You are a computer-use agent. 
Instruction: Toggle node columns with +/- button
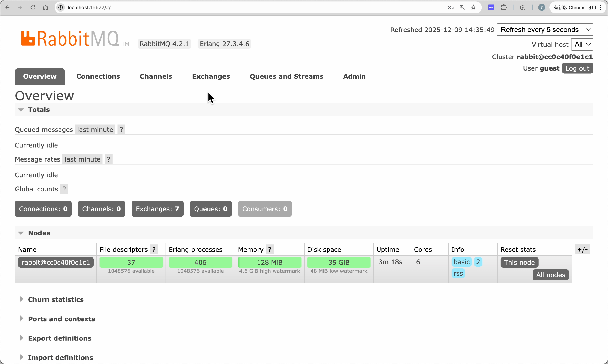(x=582, y=249)
